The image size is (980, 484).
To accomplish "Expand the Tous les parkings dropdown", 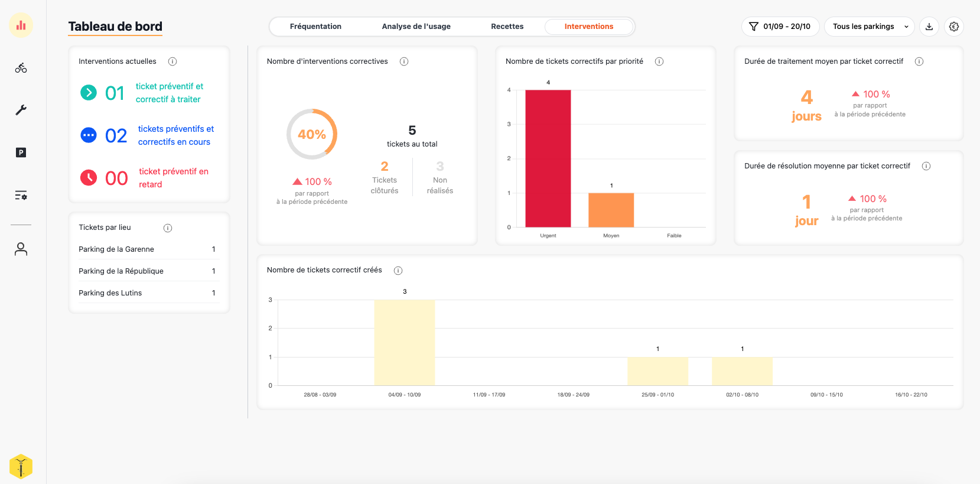I will [x=870, y=27].
